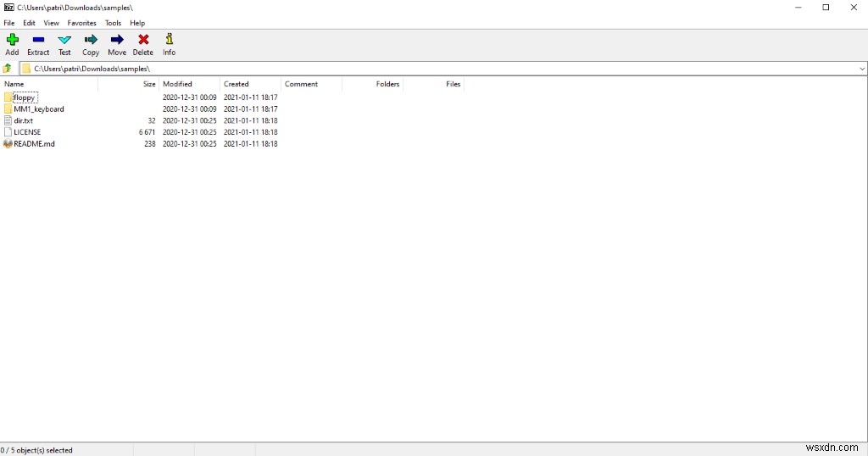Image resolution: width=868 pixels, height=456 pixels.
Task: Click the 7-Zip icon in title bar
Action: (8, 7)
